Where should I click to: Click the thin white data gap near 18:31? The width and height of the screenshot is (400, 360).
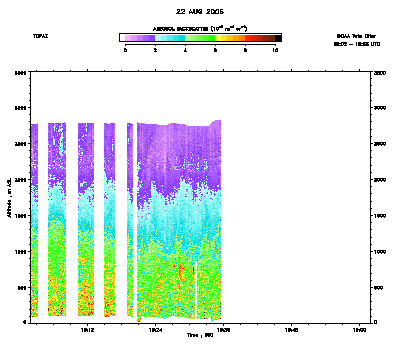point(196,289)
